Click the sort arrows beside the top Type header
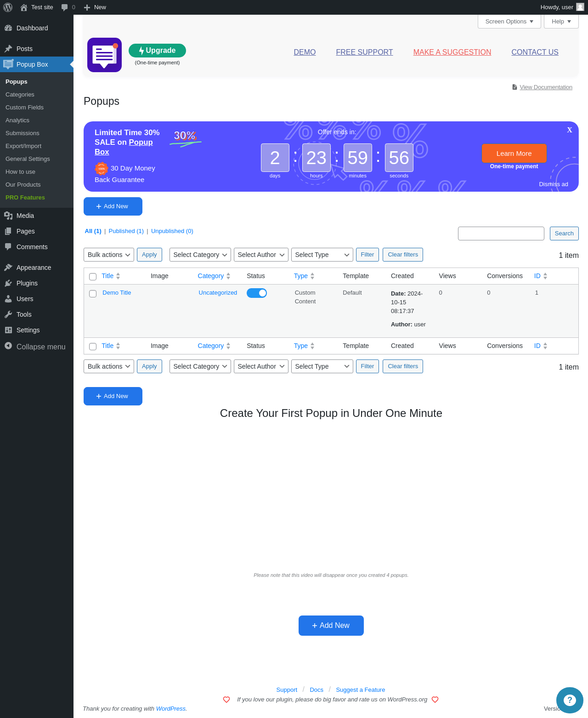The width and height of the screenshot is (588, 718). tap(312, 276)
